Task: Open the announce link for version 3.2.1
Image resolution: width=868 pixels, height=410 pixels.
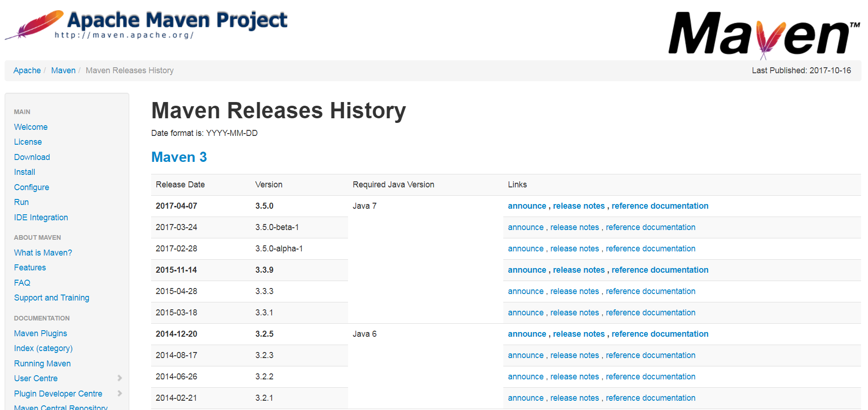Action: coord(526,398)
